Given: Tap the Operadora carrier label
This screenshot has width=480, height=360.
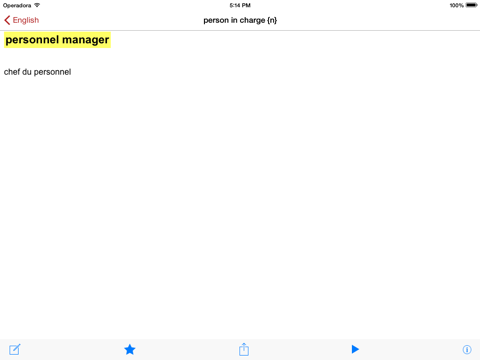Looking at the screenshot, I should 17,5.
